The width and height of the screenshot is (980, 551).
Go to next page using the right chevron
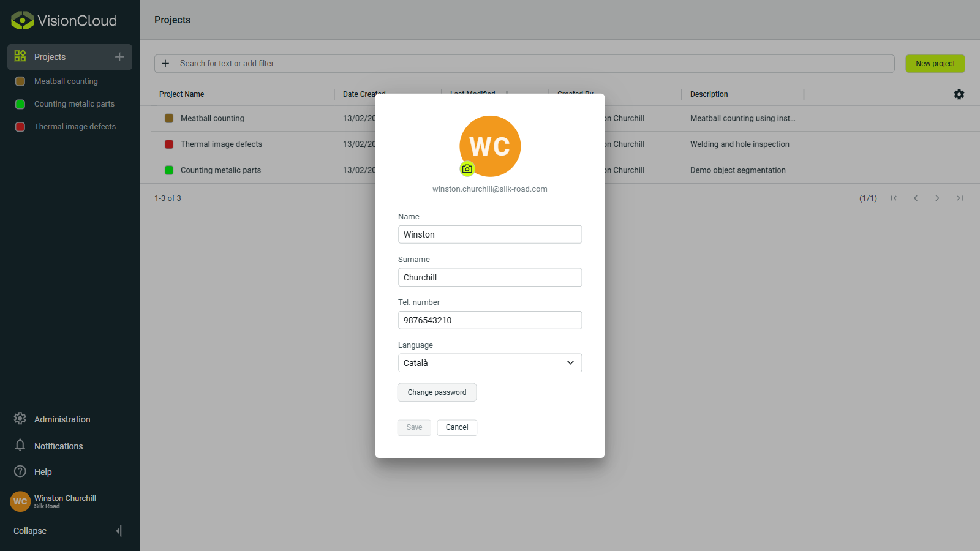coord(938,198)
